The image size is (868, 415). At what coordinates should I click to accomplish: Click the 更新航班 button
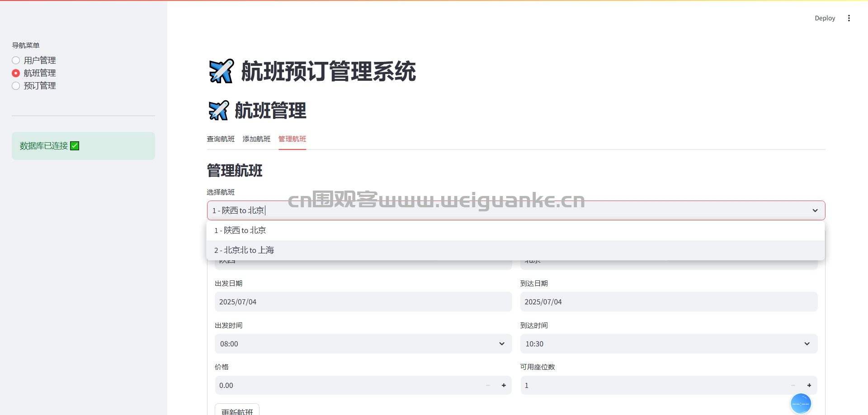tap(237, 410)
